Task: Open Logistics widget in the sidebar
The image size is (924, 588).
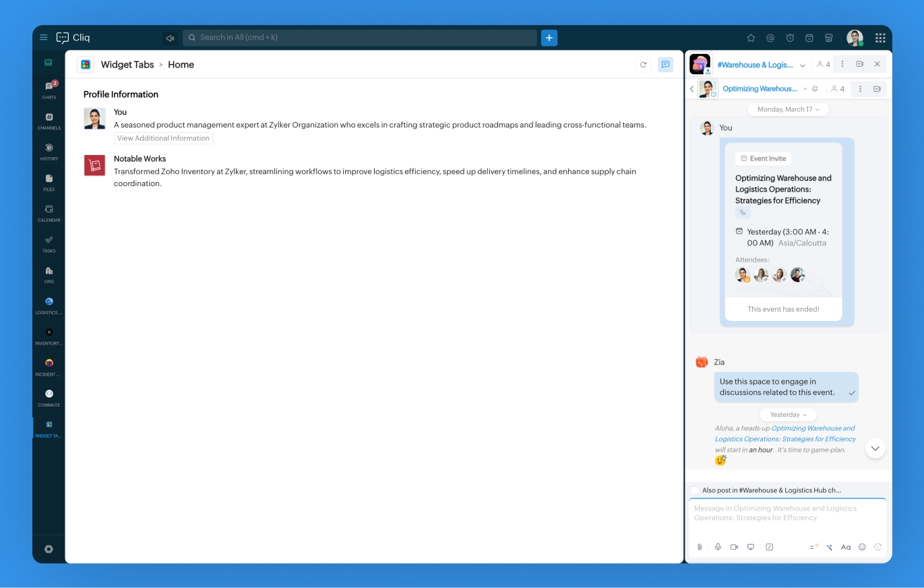Action: pos(49,305)
